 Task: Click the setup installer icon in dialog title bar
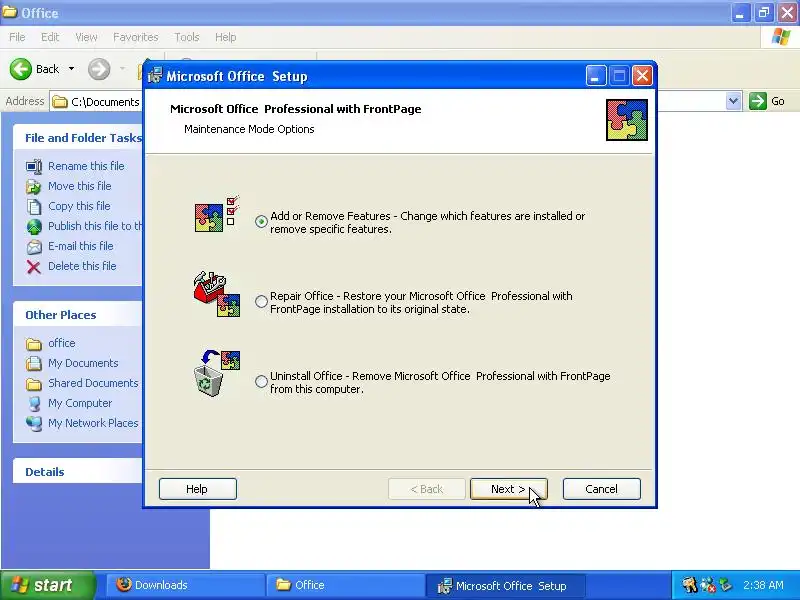pyautogui.click(x=155, y=76)
